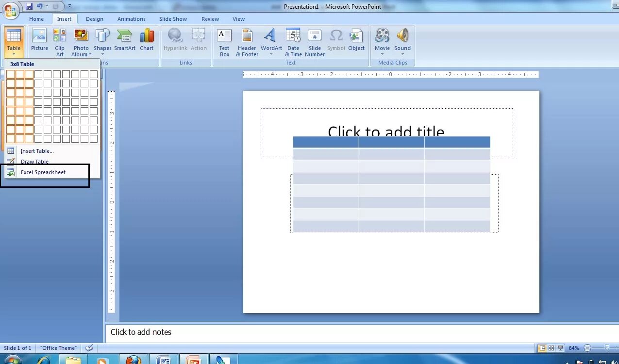Viewport: 619px width, 364px height.
Task: Adjust the zoom slider handle
Action: [607, 348]
